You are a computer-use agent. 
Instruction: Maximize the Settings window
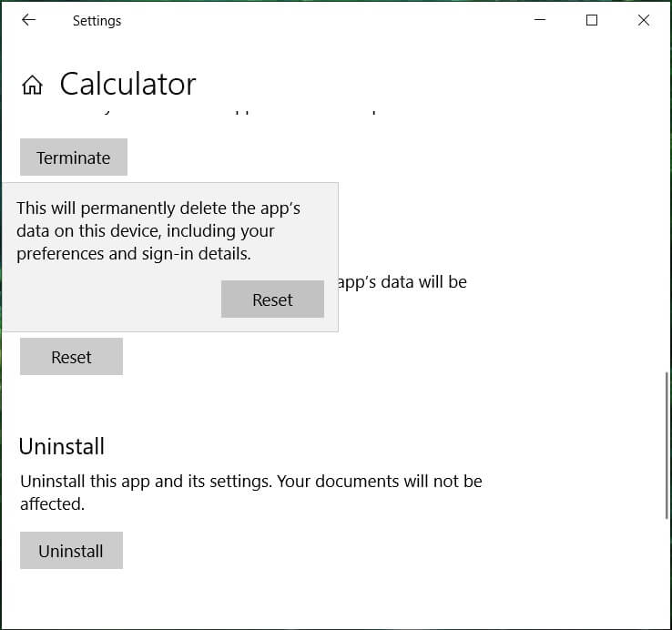[592, 20]
